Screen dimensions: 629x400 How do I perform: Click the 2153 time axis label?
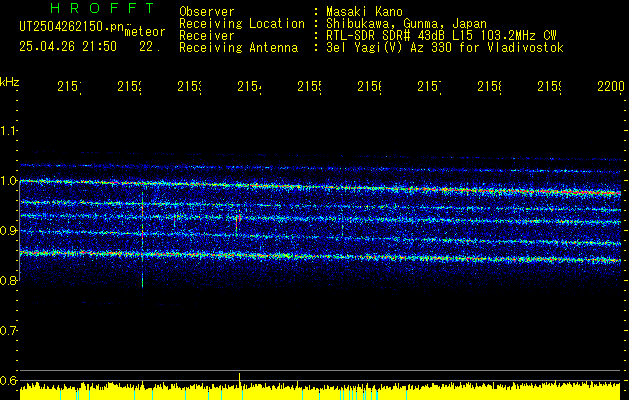(189, 86)
